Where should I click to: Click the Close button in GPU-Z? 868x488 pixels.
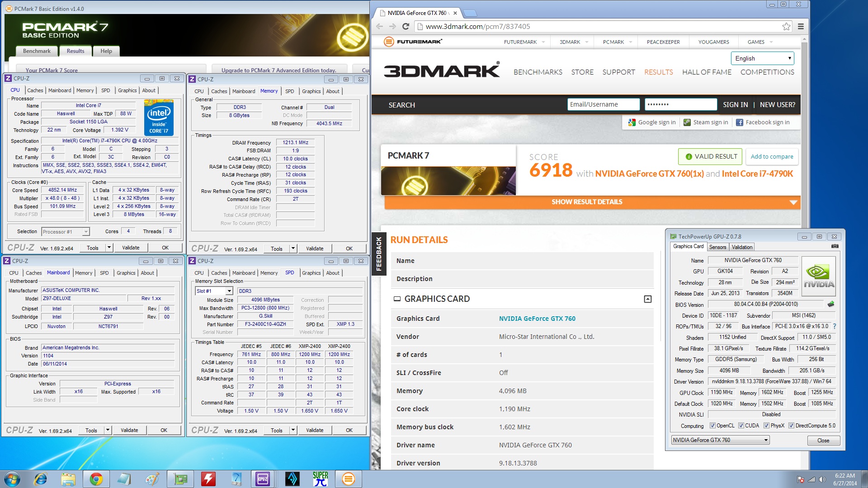click(x=823, y=441)
